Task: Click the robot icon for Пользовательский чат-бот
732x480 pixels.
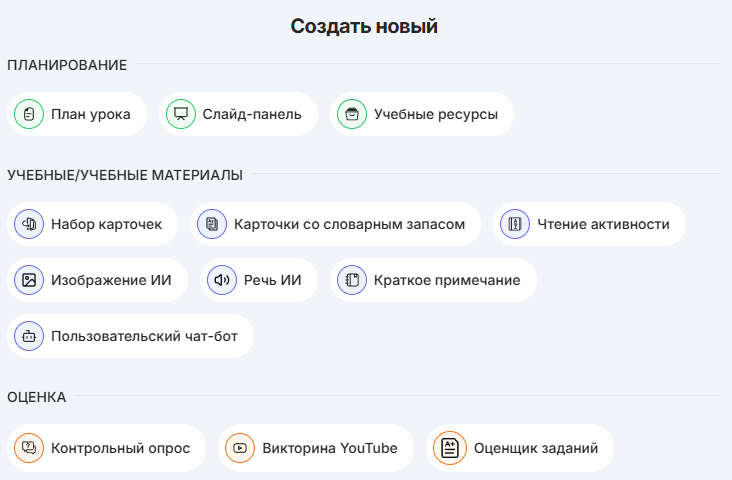Action: 29,336
